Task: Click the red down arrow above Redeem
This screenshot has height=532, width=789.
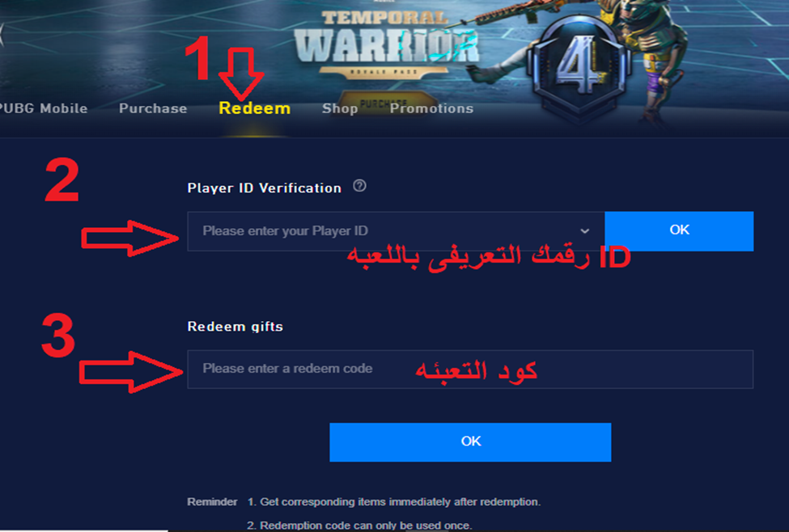Action: pyautogui.click(x=241, y=74)
